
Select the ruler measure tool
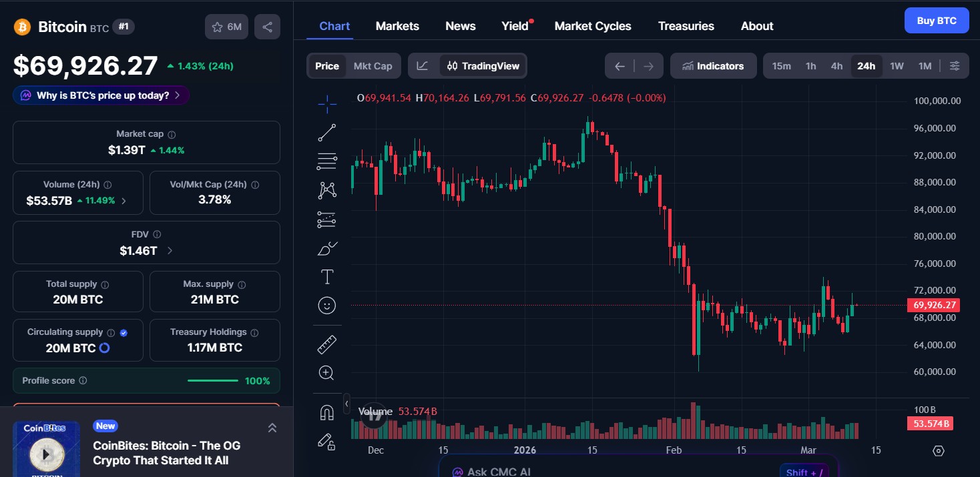coord(327,344)
